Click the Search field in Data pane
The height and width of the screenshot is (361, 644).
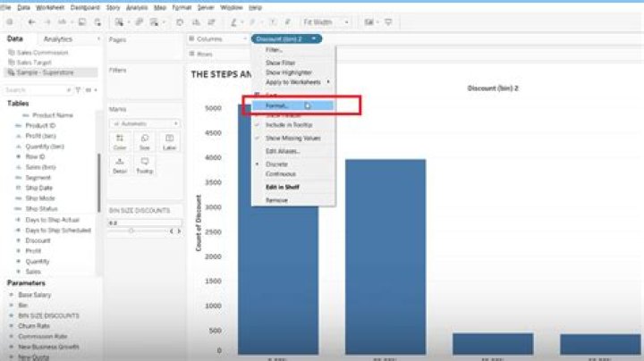36,90
